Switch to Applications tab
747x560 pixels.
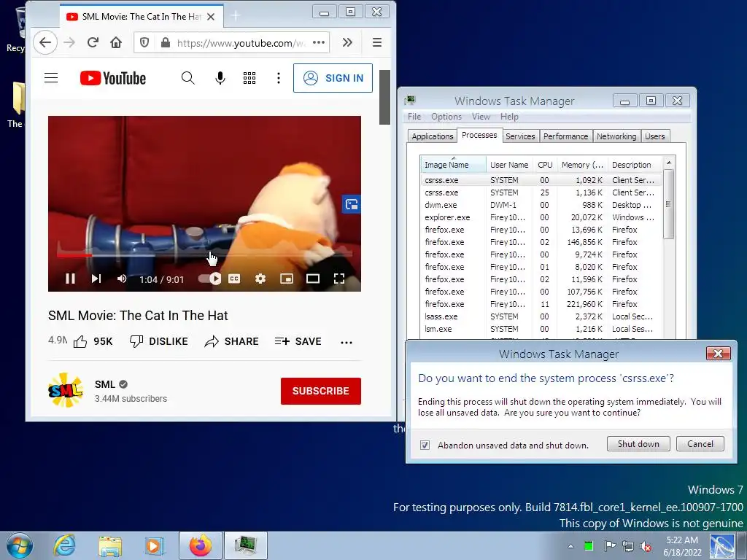coord(432,136)
